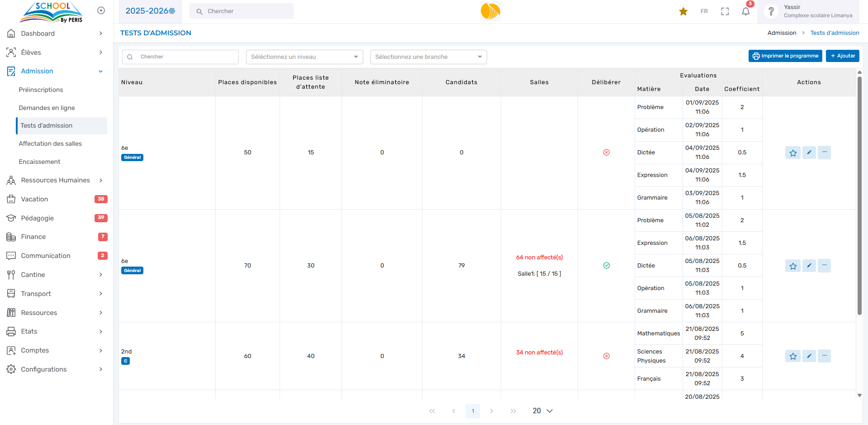This screenshot has height=425, width=868.
Task: Click the school year settings gear icon
Action: click(x=172, y=11)
